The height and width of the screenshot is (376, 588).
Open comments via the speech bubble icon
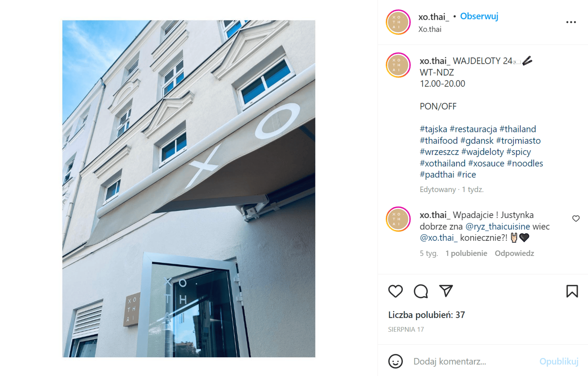(421, 291)
